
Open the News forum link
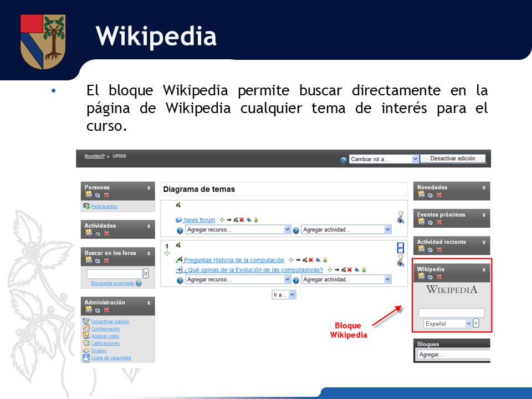click(199, 220)
